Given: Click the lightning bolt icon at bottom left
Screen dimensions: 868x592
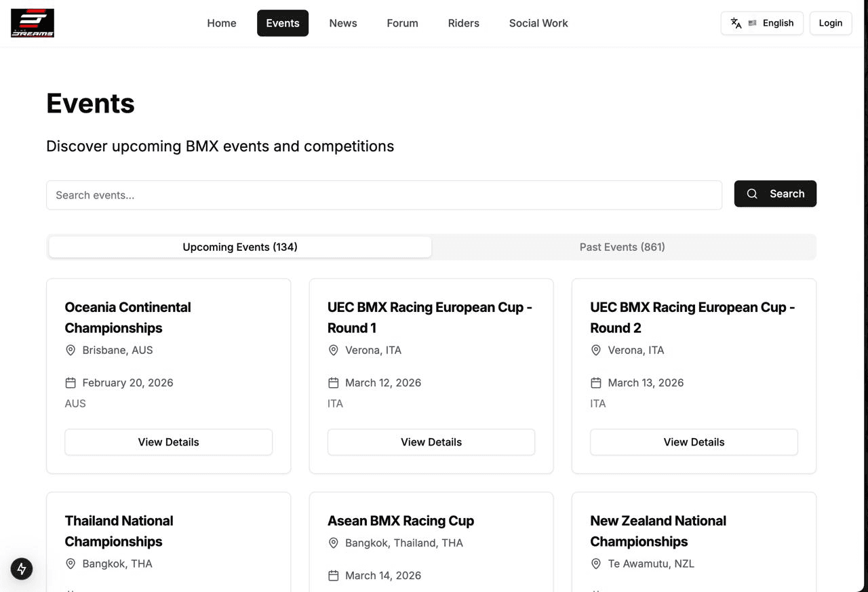Looking at the screenshot, I should point(22,569).
